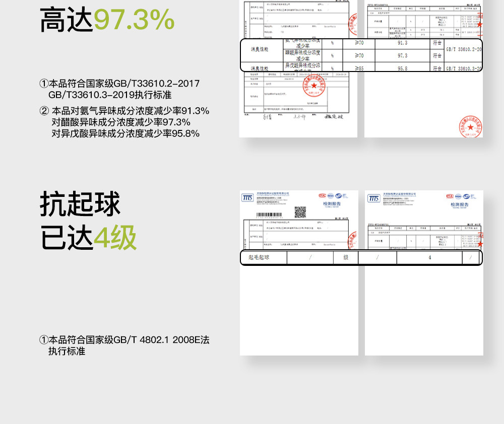This screenshot has width=504, height=424.
Task: Click the line "GB/T33610.3-2019执行标准"
Action: click(110, 95)
